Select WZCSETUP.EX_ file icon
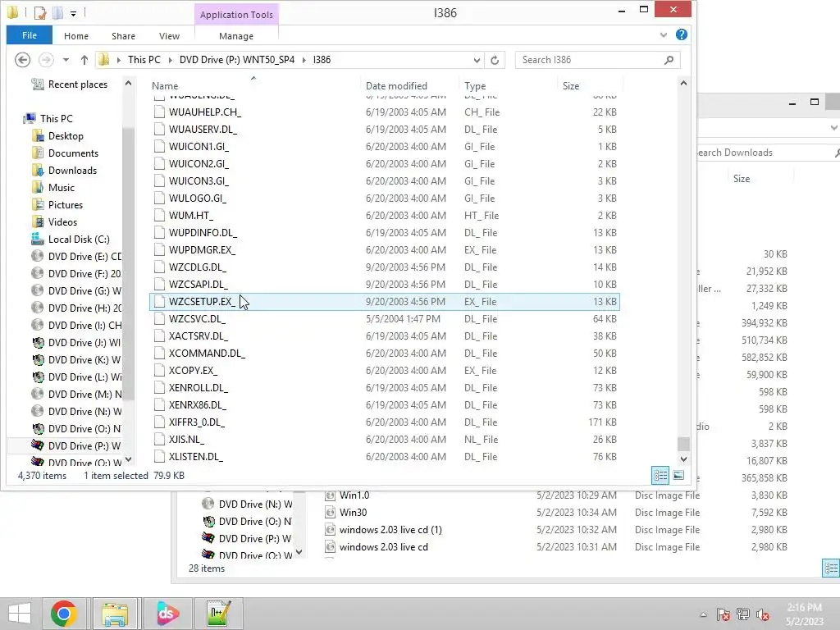 pyautogui.click(x=159, y=302)
